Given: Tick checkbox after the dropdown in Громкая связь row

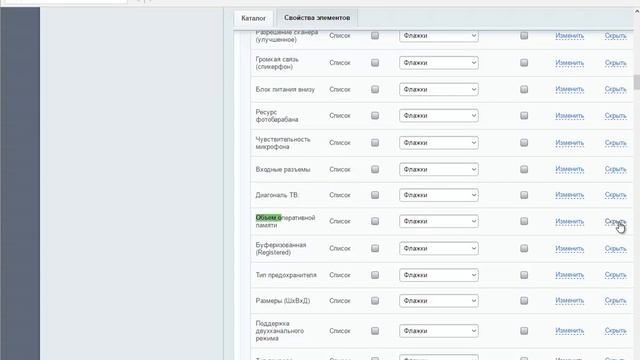Looking at the screenshot, I should [x=524, y=63].
